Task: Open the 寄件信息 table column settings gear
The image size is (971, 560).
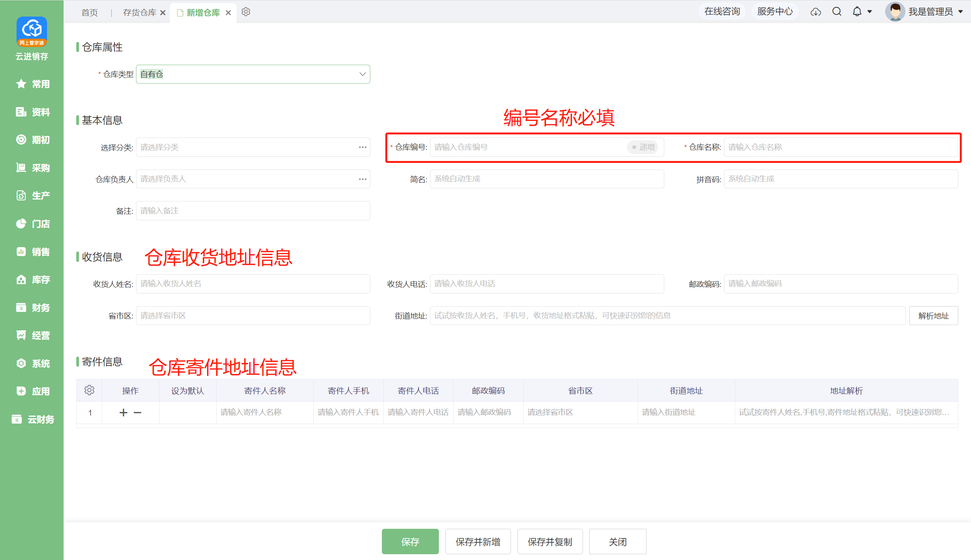Action: point(89,390)
